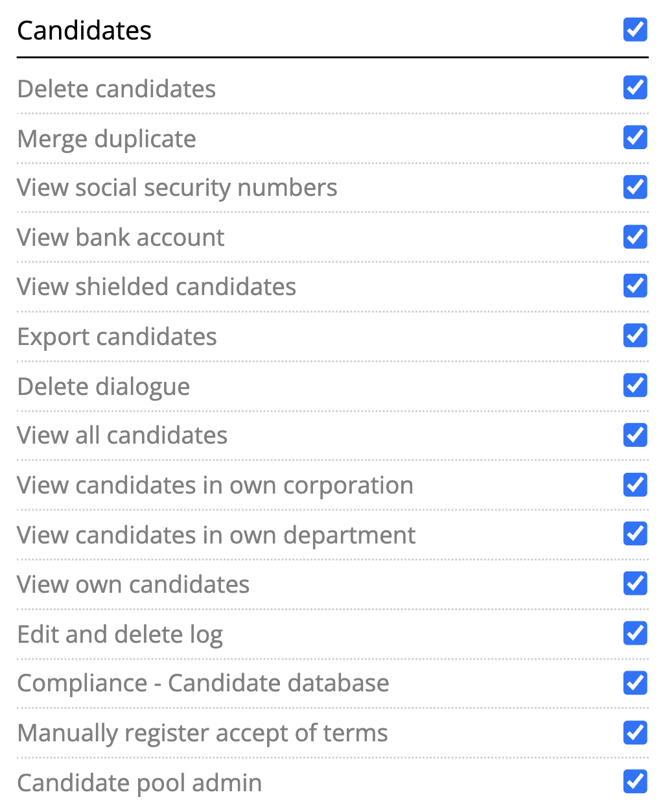
Task: Disable Export candidates permission checkbox
Action: [x=635, y=336]
